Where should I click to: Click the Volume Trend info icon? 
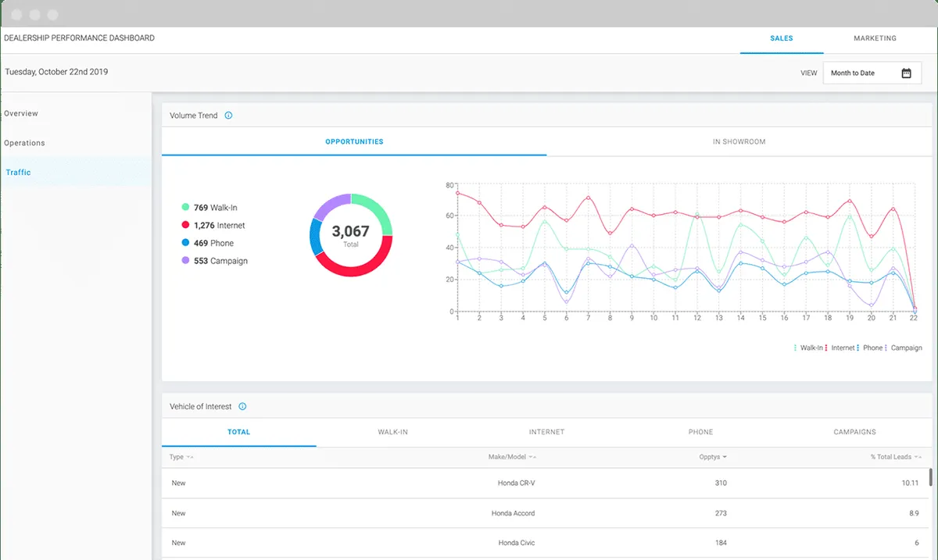click(228, 116)
